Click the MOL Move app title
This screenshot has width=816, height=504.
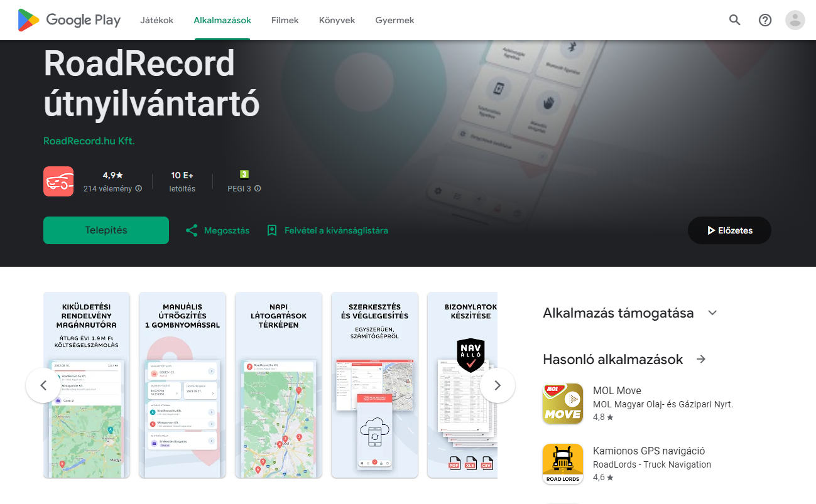pyautogui.click(x=617, y=390)
